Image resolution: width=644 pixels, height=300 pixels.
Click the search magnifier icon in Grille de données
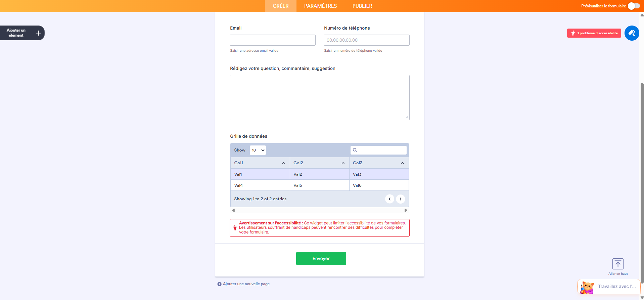point(355,150)
